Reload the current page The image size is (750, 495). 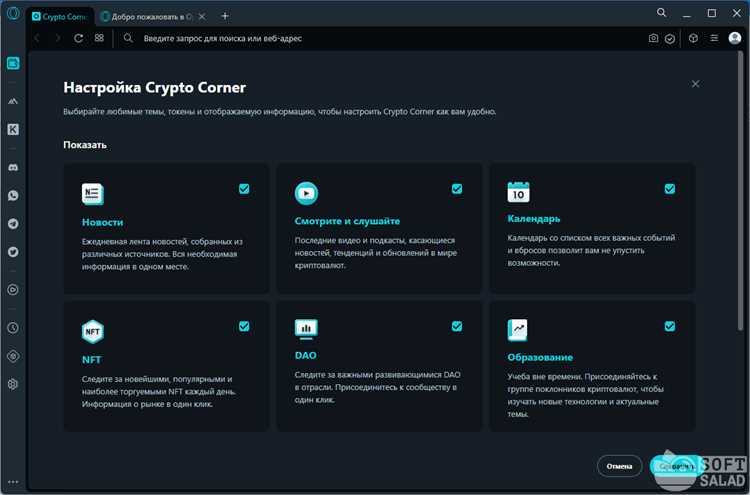tap(78, 38)
